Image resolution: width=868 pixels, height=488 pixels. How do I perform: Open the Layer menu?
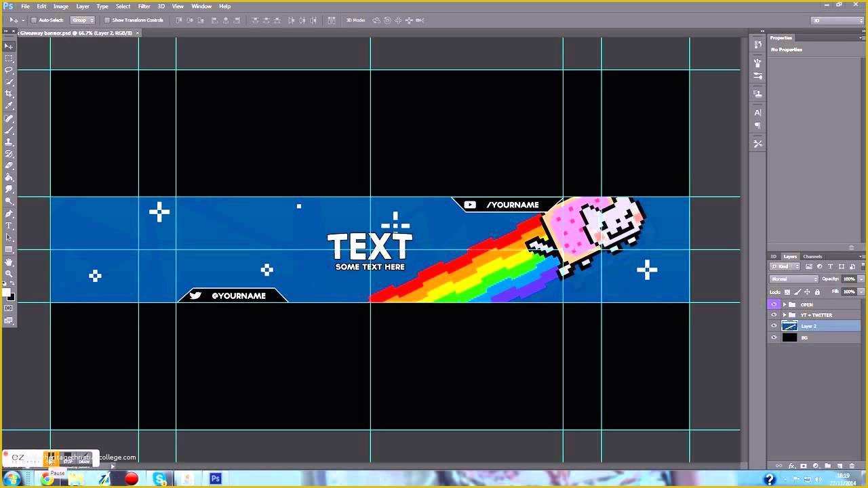[x=83, y=6]
